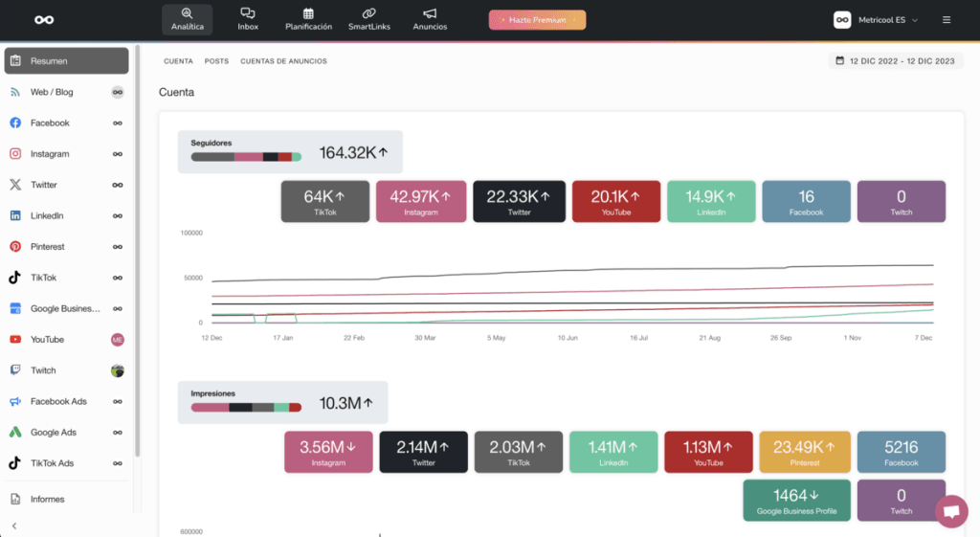Toggle the Twitter 22.33K followers card
Image resolution: width=980 pixels, height=537 pixels.
coord(519,201)
